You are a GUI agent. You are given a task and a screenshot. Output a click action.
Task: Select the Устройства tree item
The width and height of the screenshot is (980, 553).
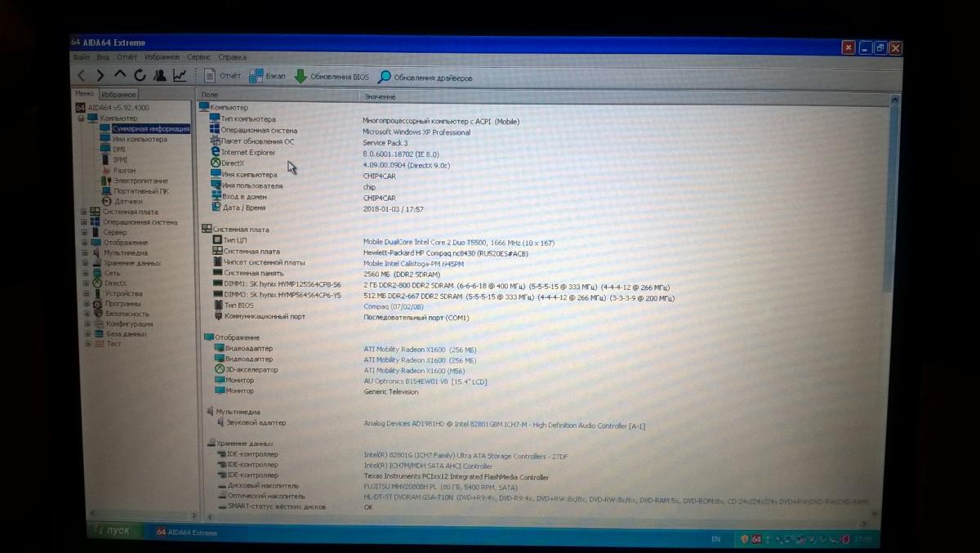tap(123, 293)
